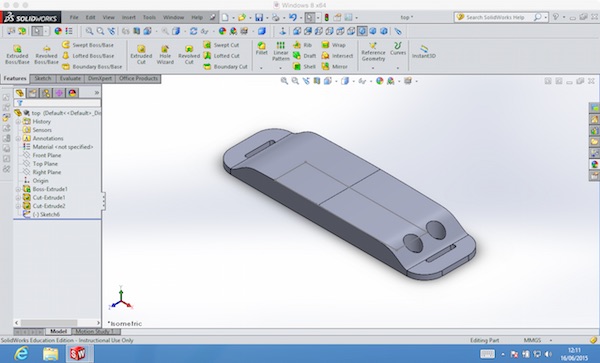Select the Revolved Boss/Base tool
Viewport: 600px width, 363px height.
[46, 54]
